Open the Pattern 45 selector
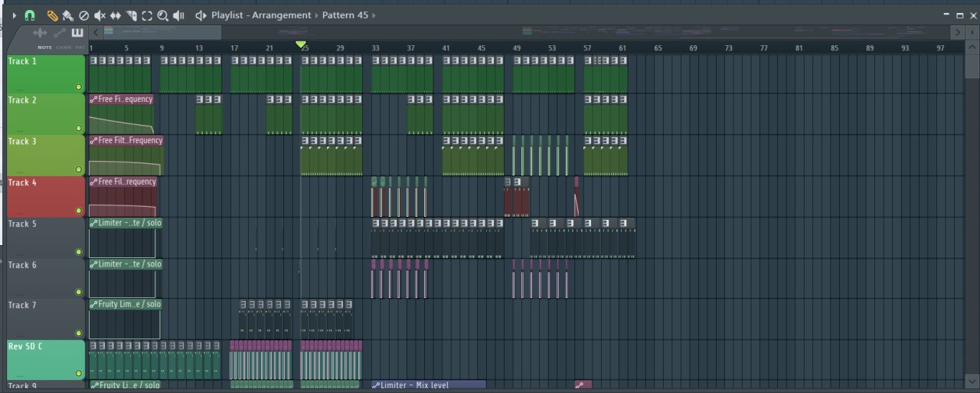The image size is (980, 393). 345,15
